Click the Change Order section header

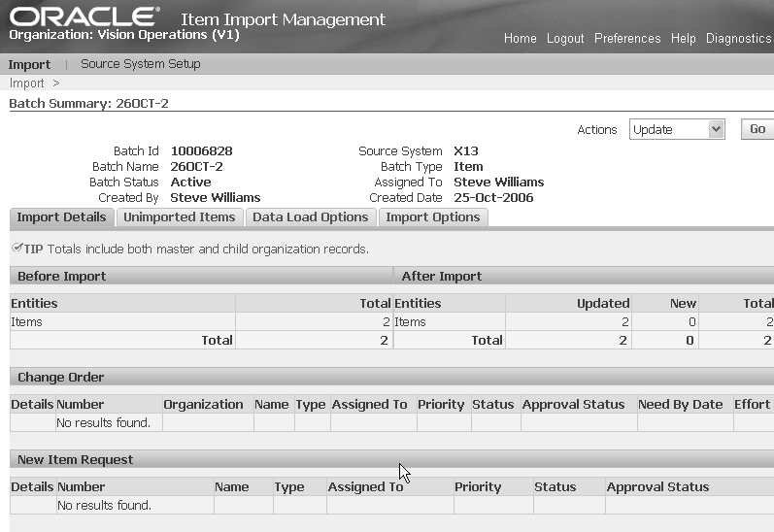point(392,377)
